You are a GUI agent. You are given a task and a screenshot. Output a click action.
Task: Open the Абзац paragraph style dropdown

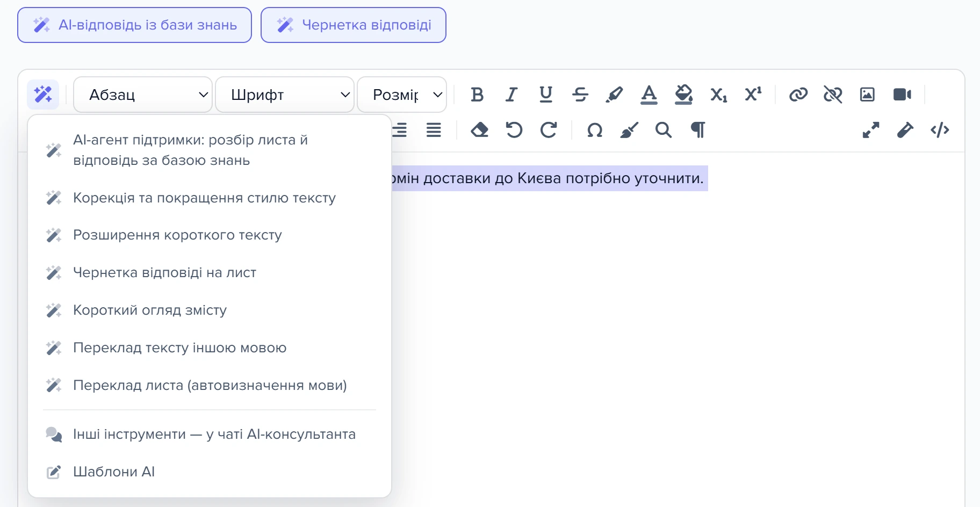click(x=143, y=95)
